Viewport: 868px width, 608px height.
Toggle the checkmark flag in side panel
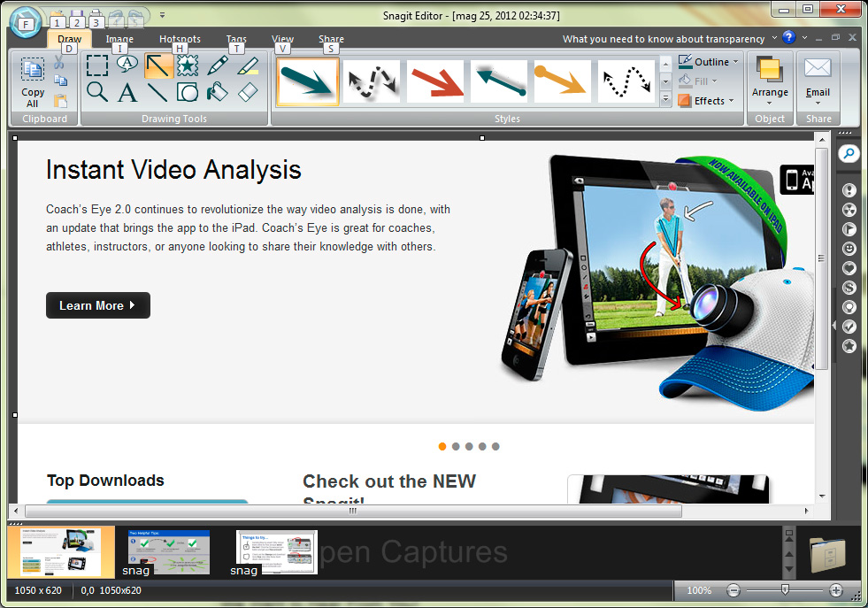(x=849, y=327)
